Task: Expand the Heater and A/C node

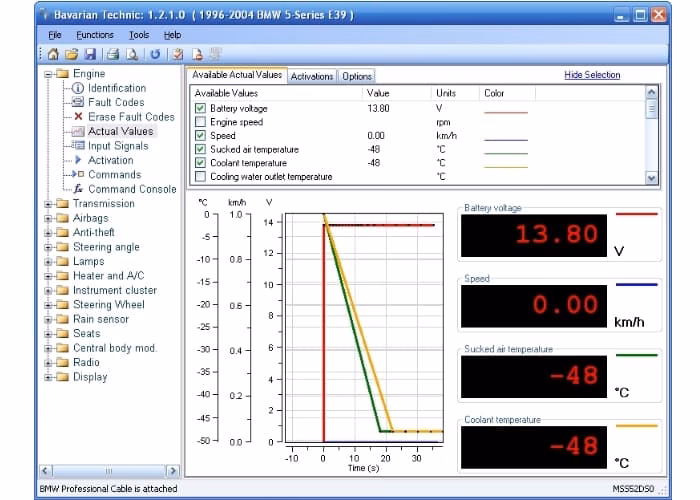Action: click(x=48, y=276)
